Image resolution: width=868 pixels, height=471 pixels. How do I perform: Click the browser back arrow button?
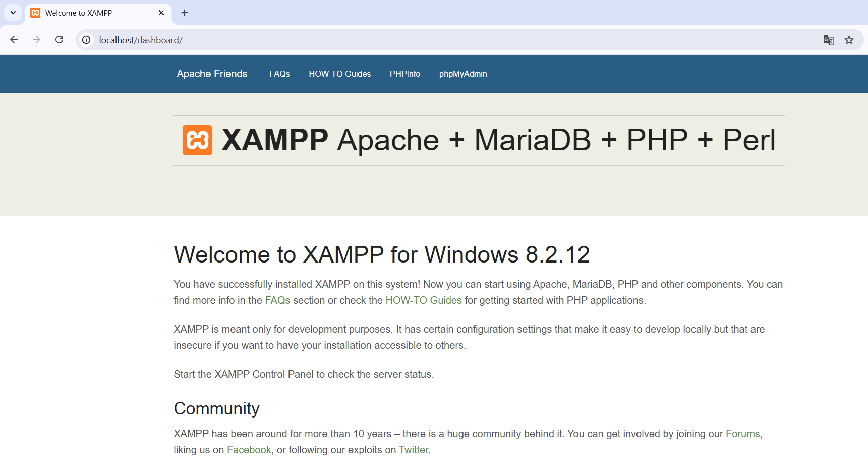point(14,40)
